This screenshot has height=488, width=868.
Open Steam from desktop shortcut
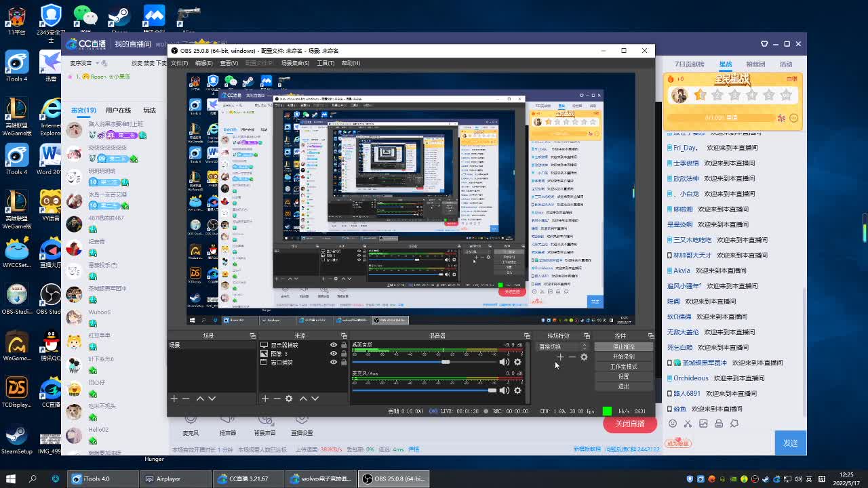[x=119, y=18]
